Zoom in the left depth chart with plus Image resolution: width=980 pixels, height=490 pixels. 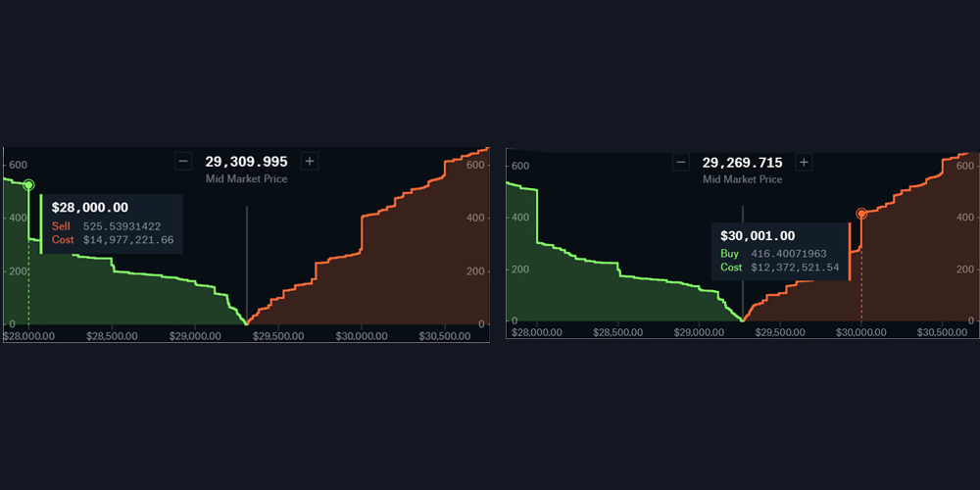pyautogui.click(x=310, y=162)
